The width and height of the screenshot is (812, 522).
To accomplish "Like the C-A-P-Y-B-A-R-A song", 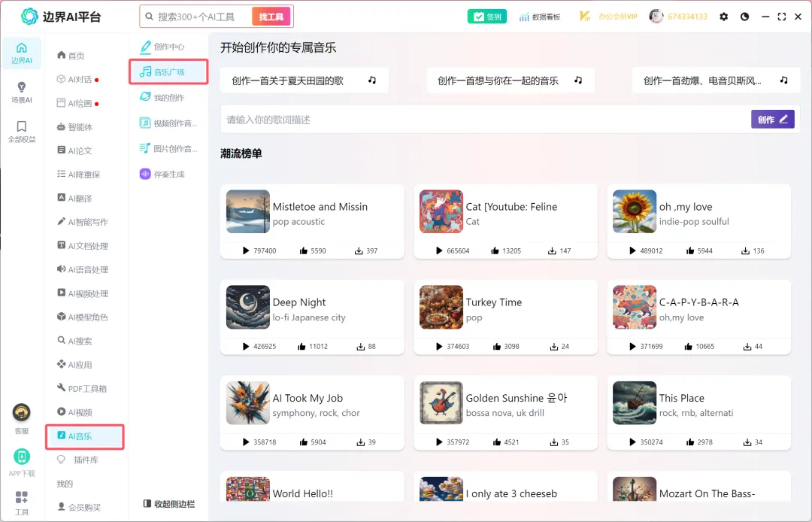I will [688, 347].
